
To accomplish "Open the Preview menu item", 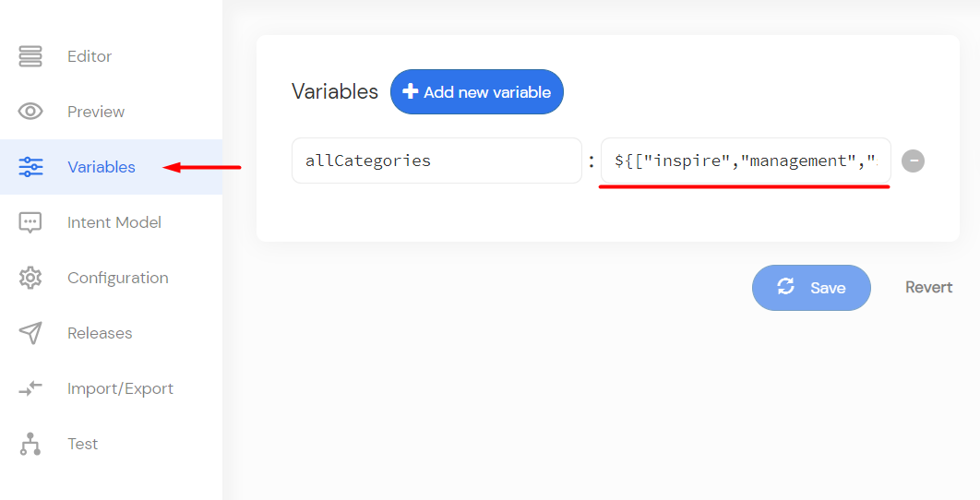I will tap(96, 112).
